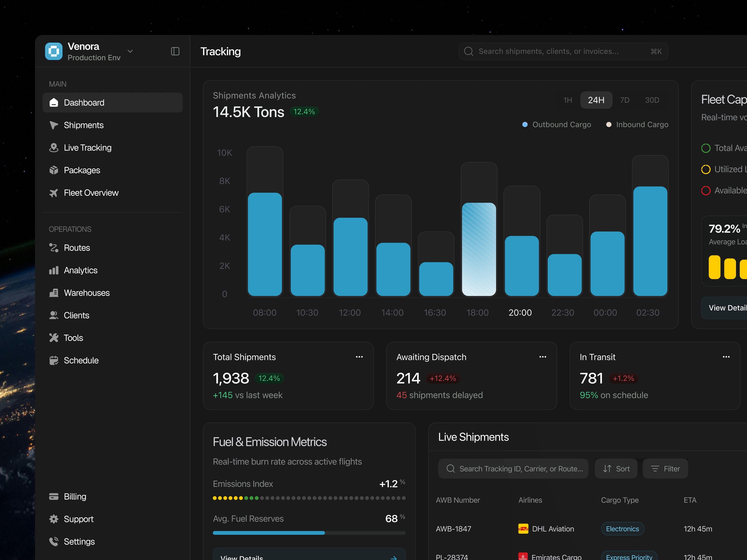Click the Analytics bar chart icon
747x560 pixels.
(x=54, y=270)
